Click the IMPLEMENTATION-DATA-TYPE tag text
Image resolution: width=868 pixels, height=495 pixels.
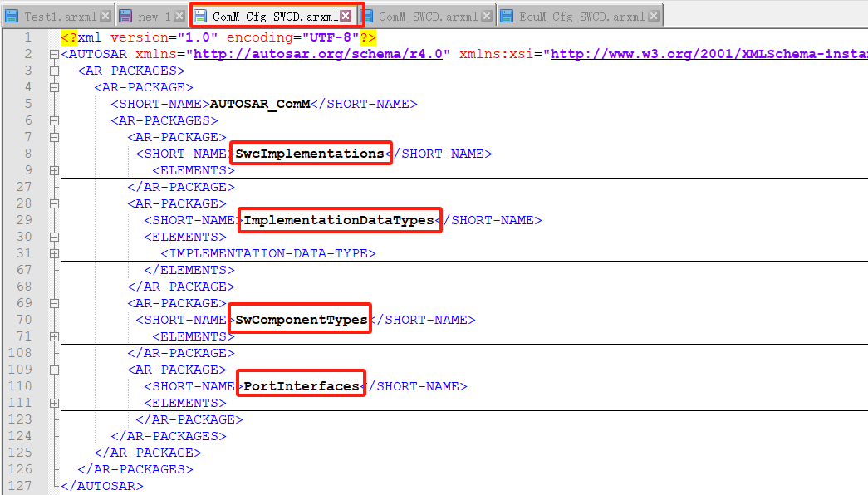click(268, 253)
